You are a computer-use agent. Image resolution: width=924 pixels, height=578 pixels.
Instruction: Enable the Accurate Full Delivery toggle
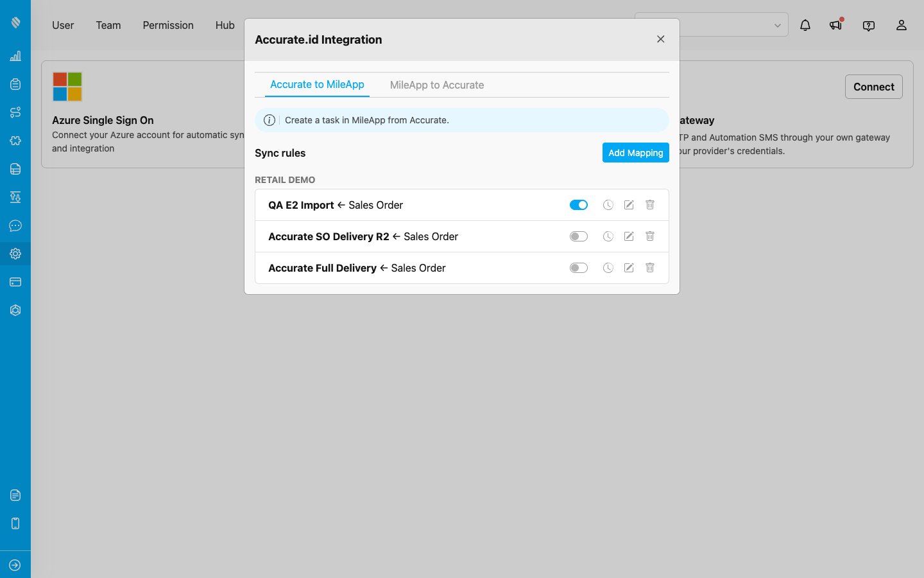point(579,268)
